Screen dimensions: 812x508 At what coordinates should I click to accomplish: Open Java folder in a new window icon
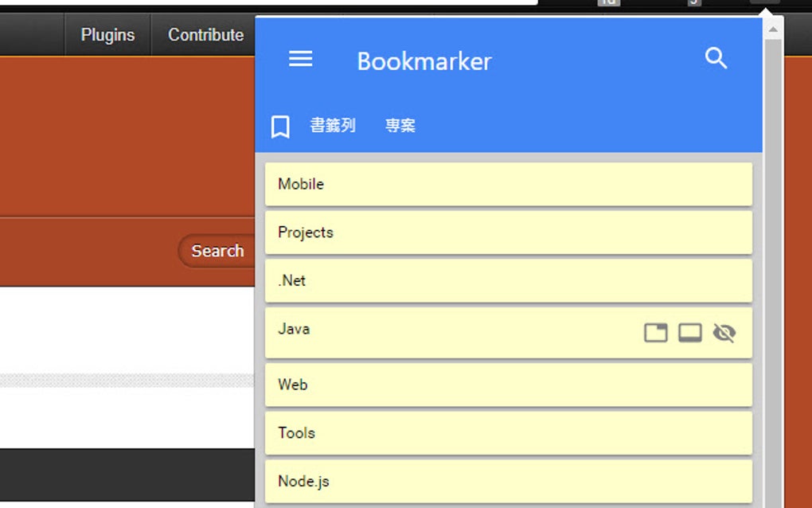click(689, 333)
